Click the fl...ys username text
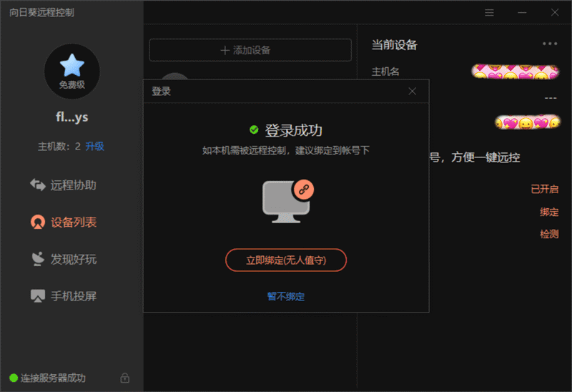Screen dimensions: 572x392 pyautogui.click(x=72, y=117)
